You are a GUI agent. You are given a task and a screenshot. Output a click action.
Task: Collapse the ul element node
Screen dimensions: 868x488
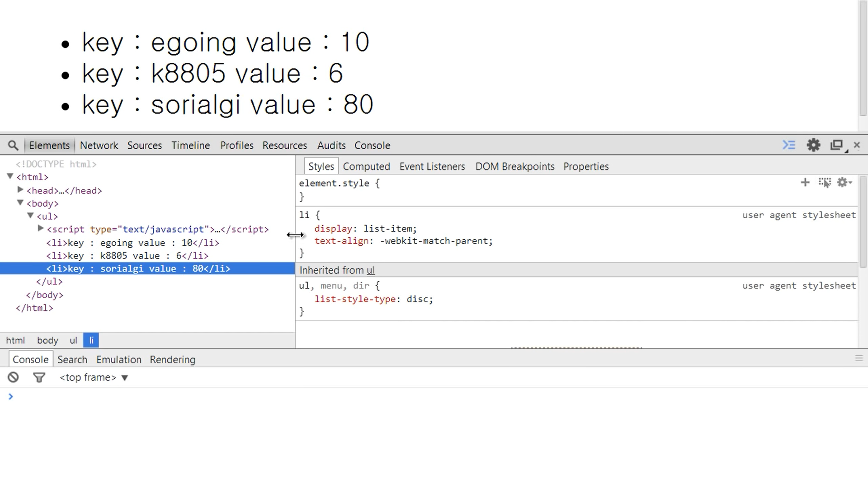pyautogui.click(x=31, y=216)
